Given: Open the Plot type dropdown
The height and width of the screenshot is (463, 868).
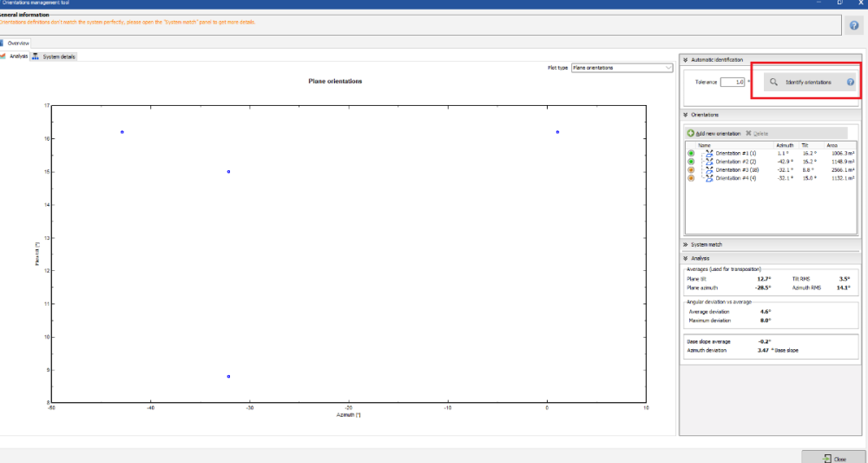Looking at the screenshot, I should click(x=622, y=67).
